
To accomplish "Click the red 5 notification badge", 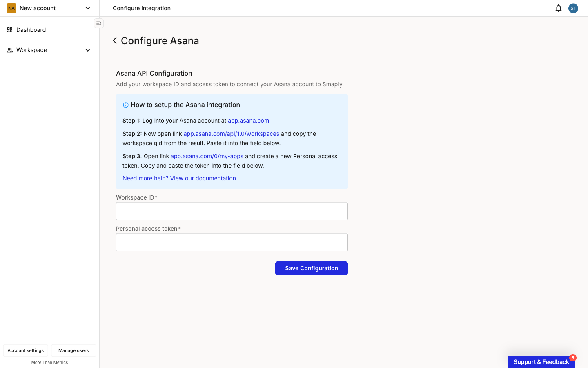I will pos(573,358).
